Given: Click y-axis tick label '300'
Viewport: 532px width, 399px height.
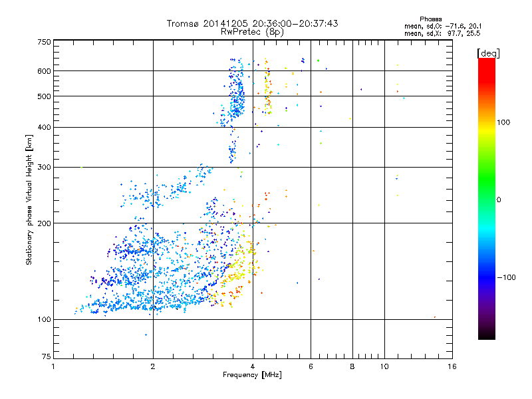Looking at the screenshot, I should [44, 168].
